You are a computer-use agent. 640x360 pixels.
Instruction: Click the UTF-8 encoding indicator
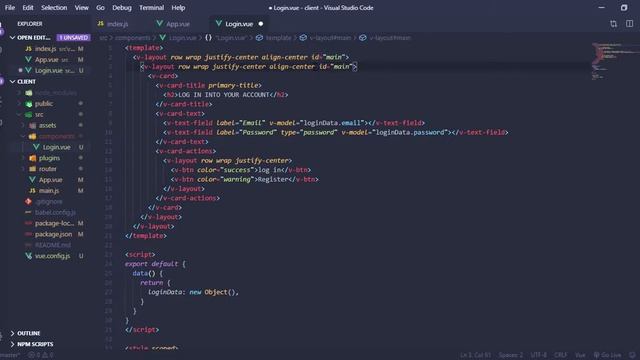(538, 355)
